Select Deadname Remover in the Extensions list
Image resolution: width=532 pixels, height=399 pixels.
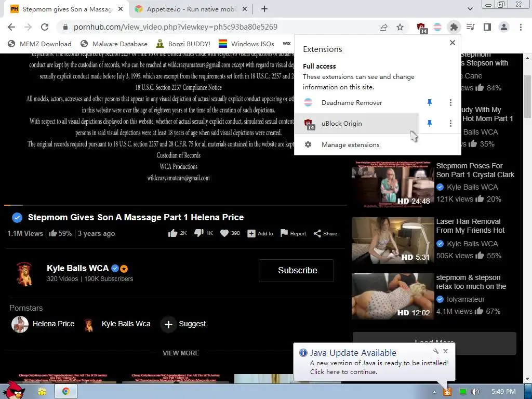point(357,102)
